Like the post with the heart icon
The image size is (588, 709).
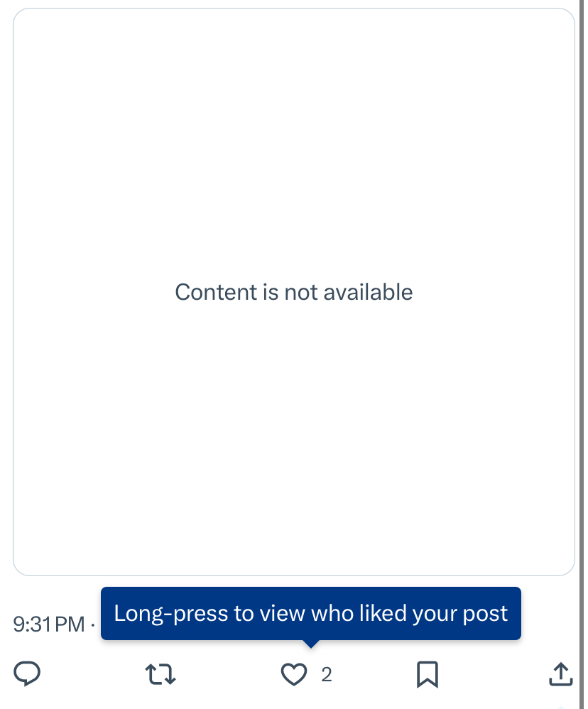(294, 674)
